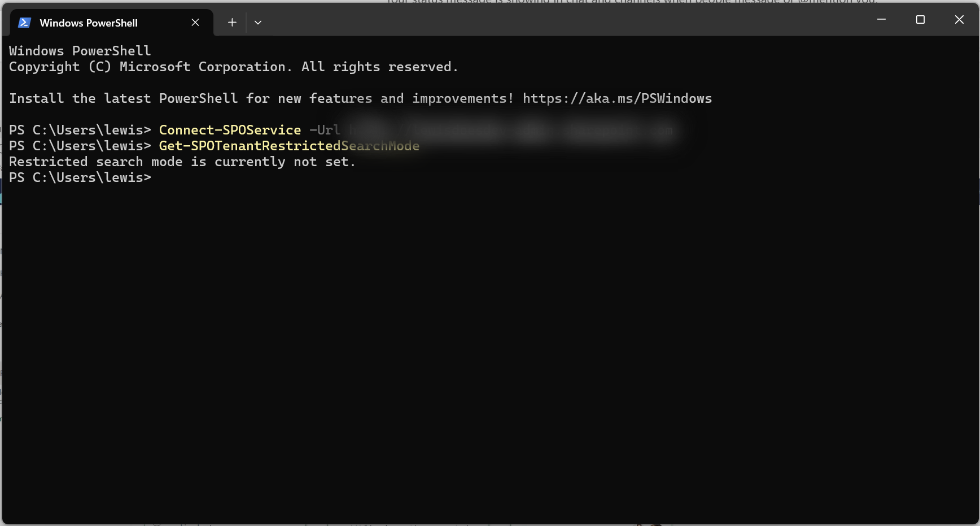
Task: Click the Copyright Microsoft Corporation text
Action: tap(233, 67)
